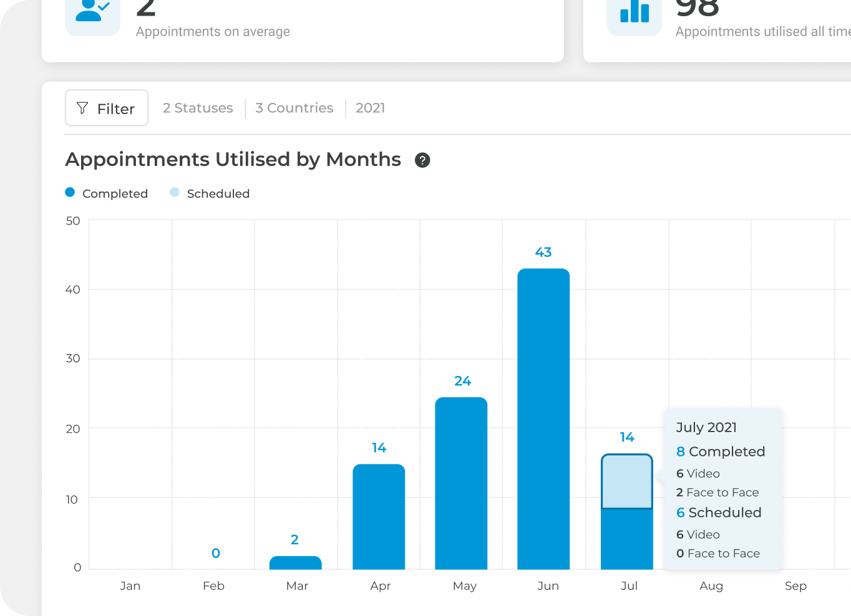Viewport: 851px width, 616px height.
Task: Select the 2 Statuses filter
Action: (198, 108)
